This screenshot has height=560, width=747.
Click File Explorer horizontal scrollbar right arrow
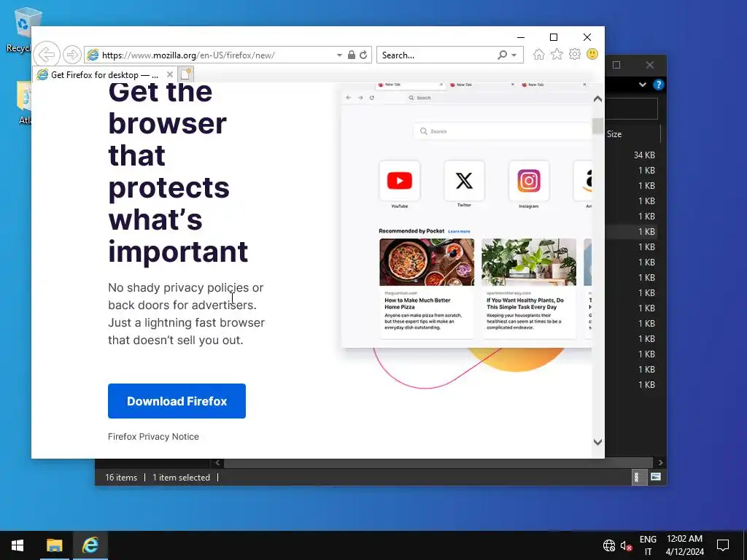(660, 462)
